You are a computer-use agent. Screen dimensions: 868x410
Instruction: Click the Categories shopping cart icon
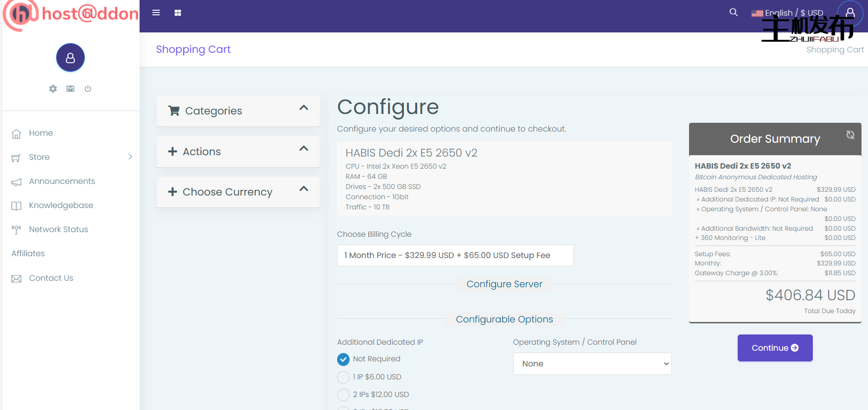click(174, 111)
